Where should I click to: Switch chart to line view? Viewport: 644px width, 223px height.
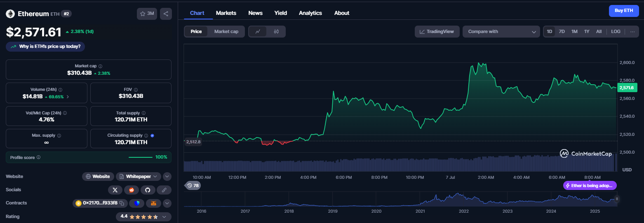click(258, 31)
